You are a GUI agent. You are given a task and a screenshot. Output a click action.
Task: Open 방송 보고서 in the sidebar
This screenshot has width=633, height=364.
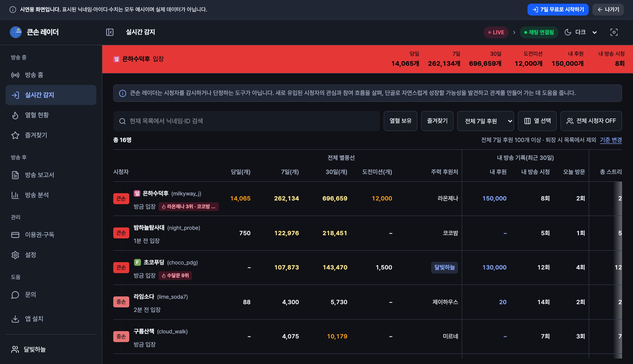click(51, 175)
